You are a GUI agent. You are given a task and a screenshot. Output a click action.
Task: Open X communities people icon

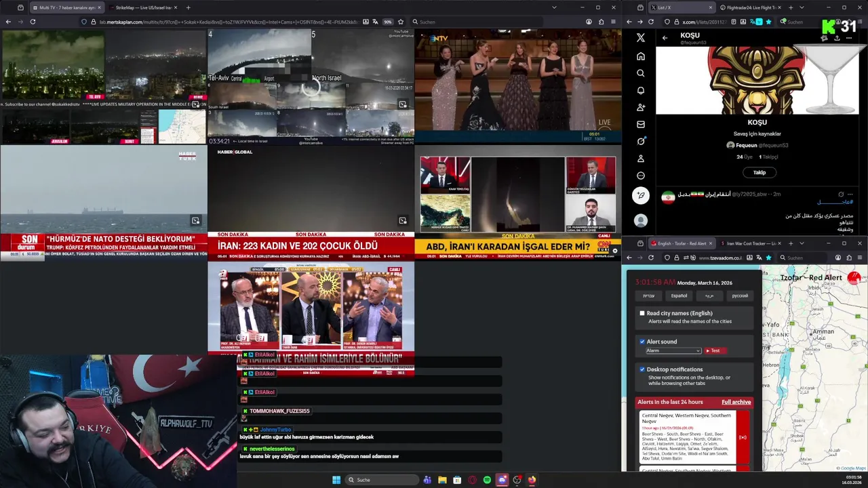[641, 107]
